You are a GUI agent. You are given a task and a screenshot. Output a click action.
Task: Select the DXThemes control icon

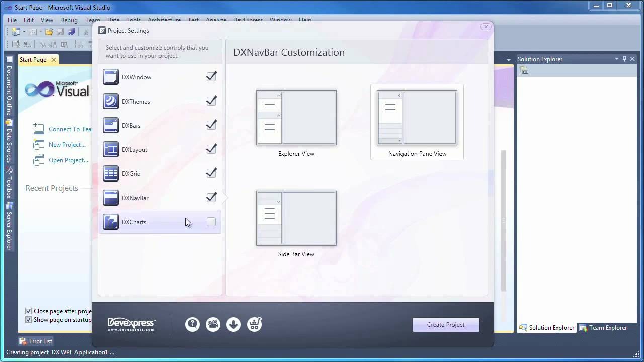111,101
